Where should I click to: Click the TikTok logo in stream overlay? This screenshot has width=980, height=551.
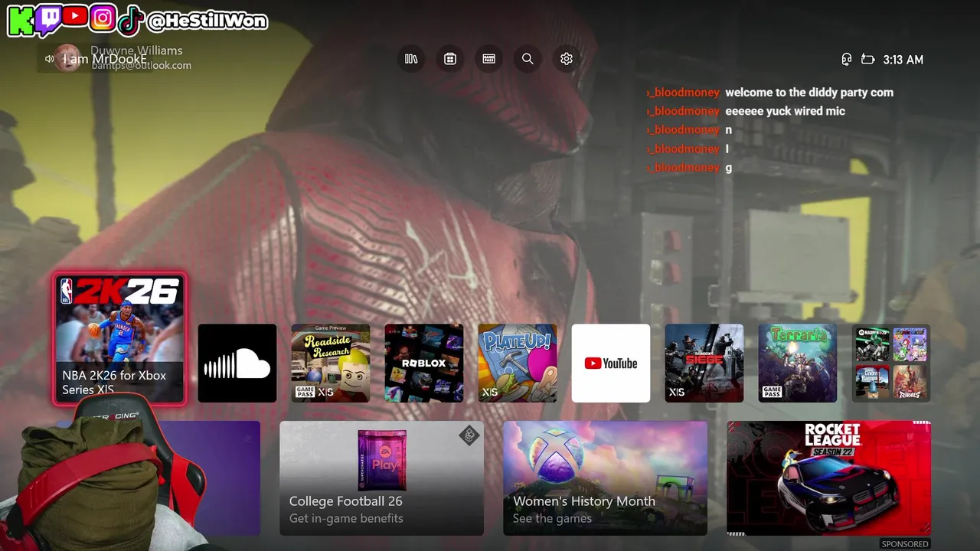click(130, 21)
